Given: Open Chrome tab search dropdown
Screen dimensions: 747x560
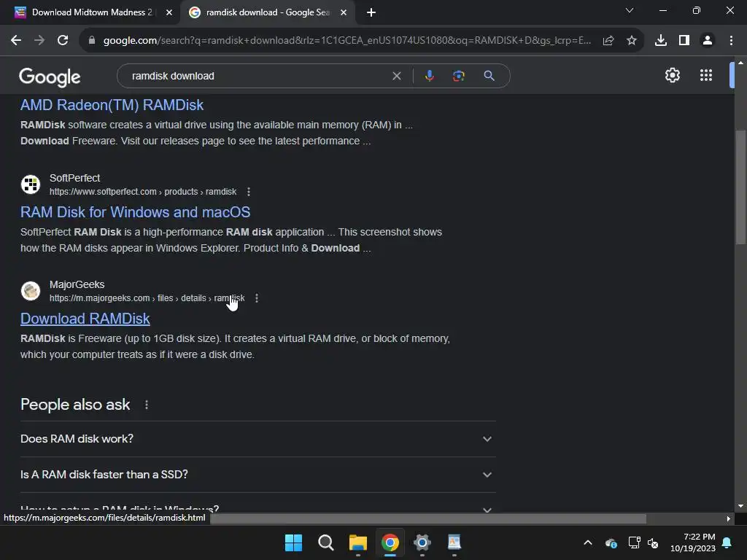Looking at the screenshot, I should [x=630, y=10].
